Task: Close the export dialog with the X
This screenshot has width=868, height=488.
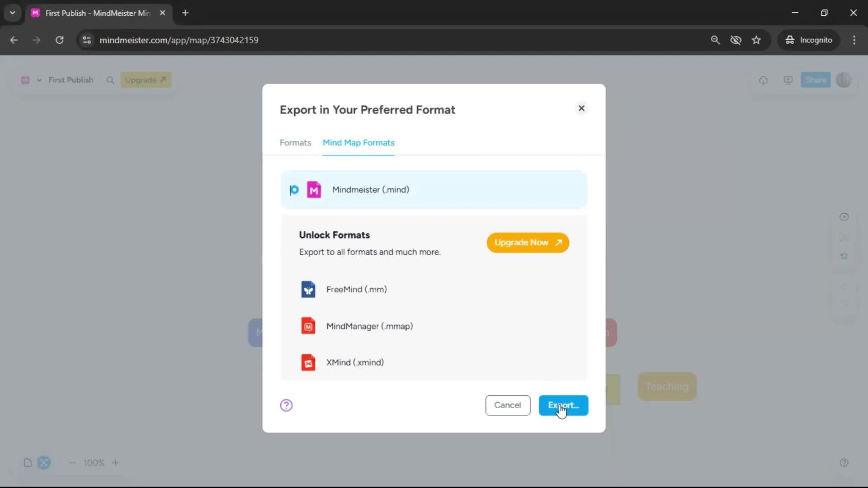Action: pos(581,108)
